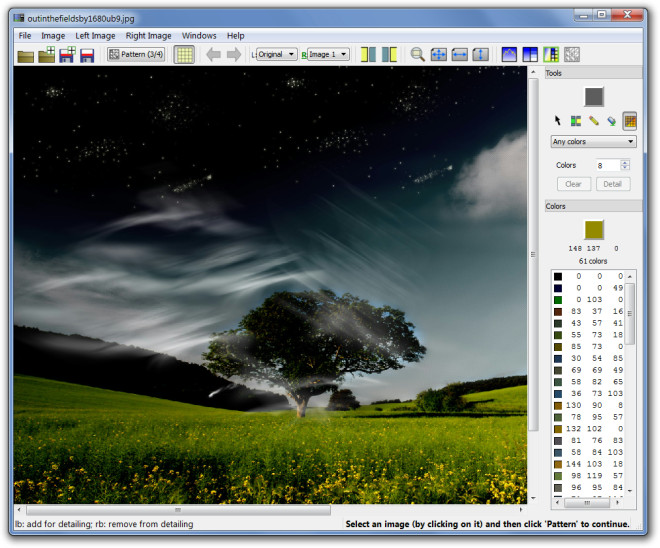Open the right image 'Image 1' dropdown
The height and width of the screenshot is (548, 660).
pyautogui.click(x=328, y=55)
